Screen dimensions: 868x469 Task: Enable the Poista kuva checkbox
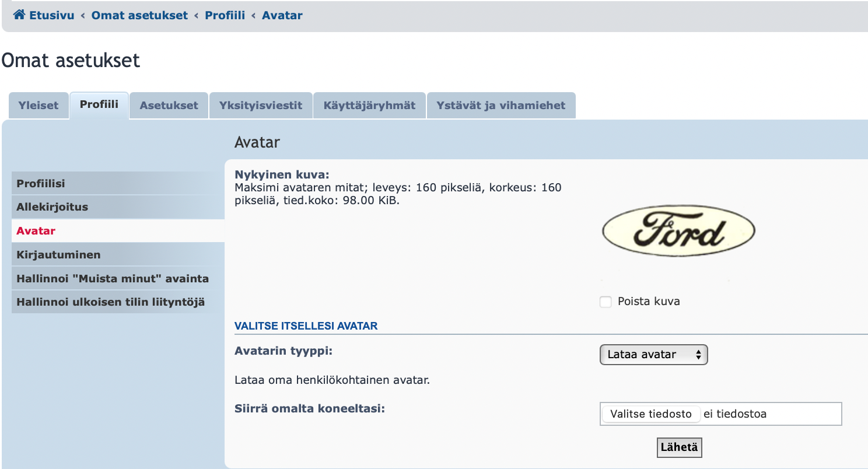click(x=605, y=302)
